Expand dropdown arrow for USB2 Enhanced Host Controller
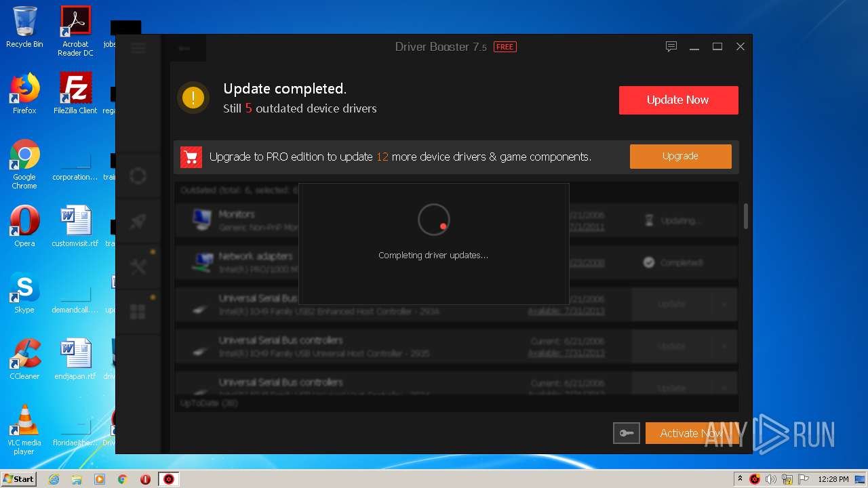Image resolution: width=868 pixels, height=488 pixels. point(724,304)
